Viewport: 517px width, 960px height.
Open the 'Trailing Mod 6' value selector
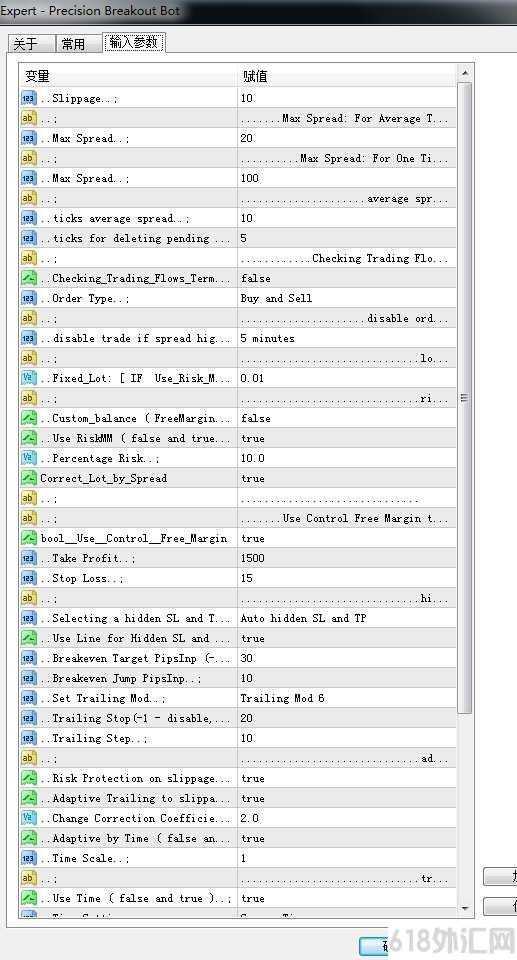pyautogui.click(x=347, y=698)
